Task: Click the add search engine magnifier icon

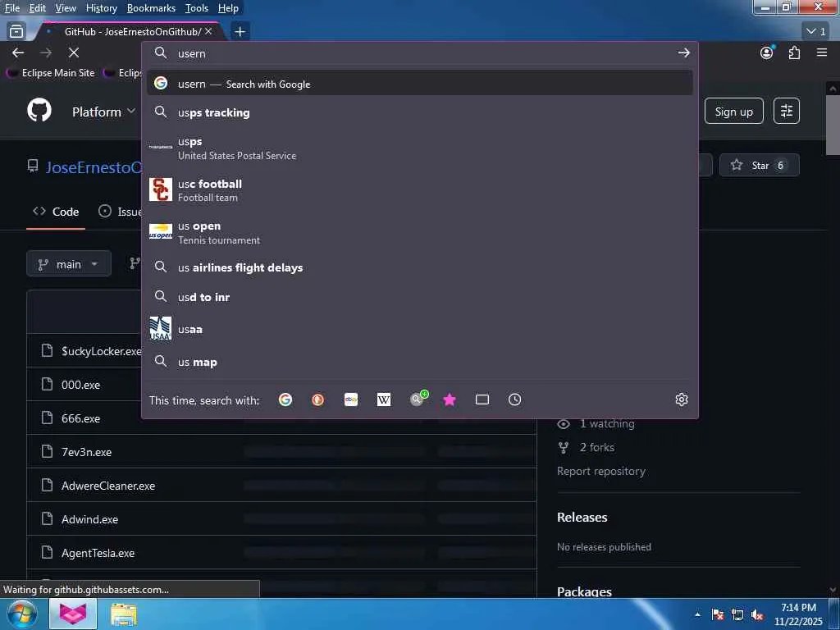Action: click(x=418, y=399)
